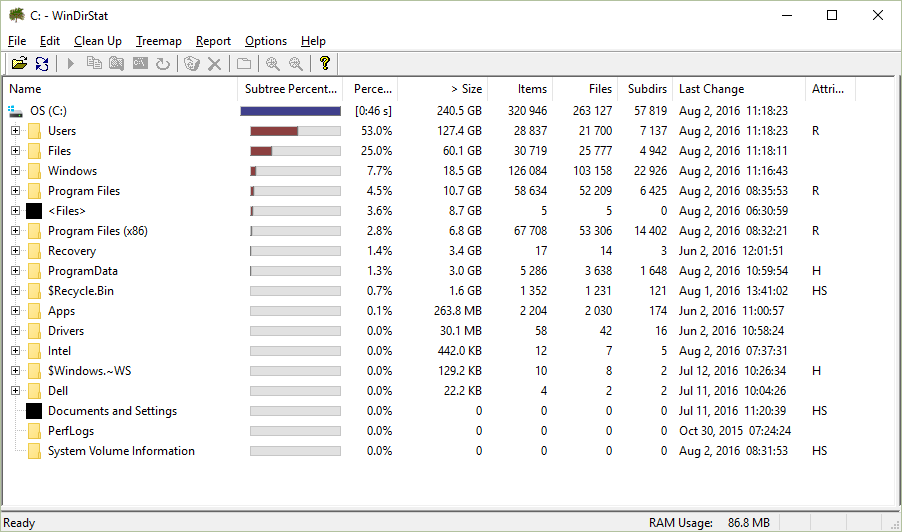Screen dimensions: 902x532
Task: Click the 320 946 items value
Action: click(528, 110)
